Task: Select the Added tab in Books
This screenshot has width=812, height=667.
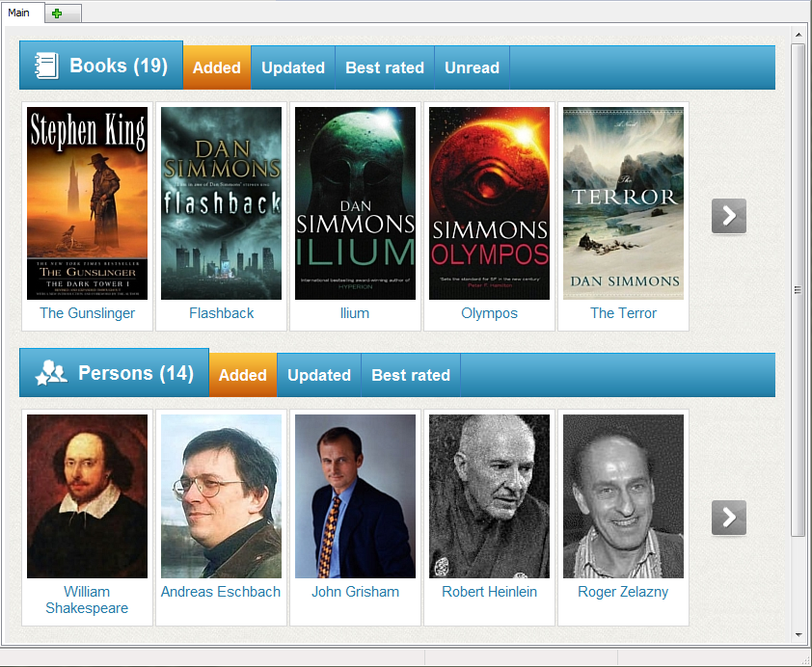Action: (217, 67)
